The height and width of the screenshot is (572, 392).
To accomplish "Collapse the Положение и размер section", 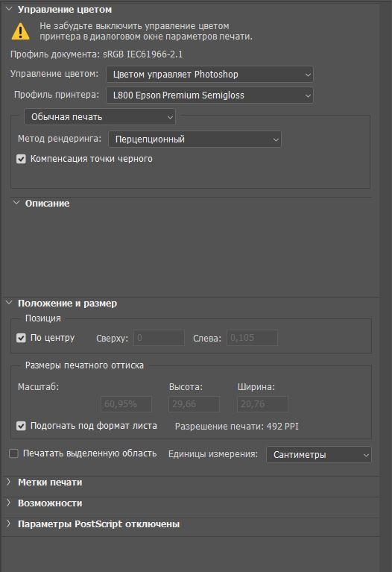I will click(x=9, y=303).
